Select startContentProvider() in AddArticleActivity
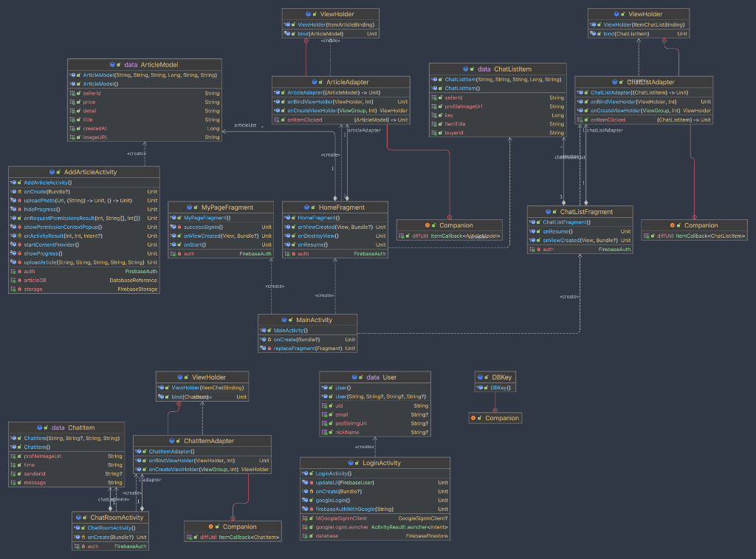Image resolution: width=756 pixels, height=559 pixels. point(84,245)
